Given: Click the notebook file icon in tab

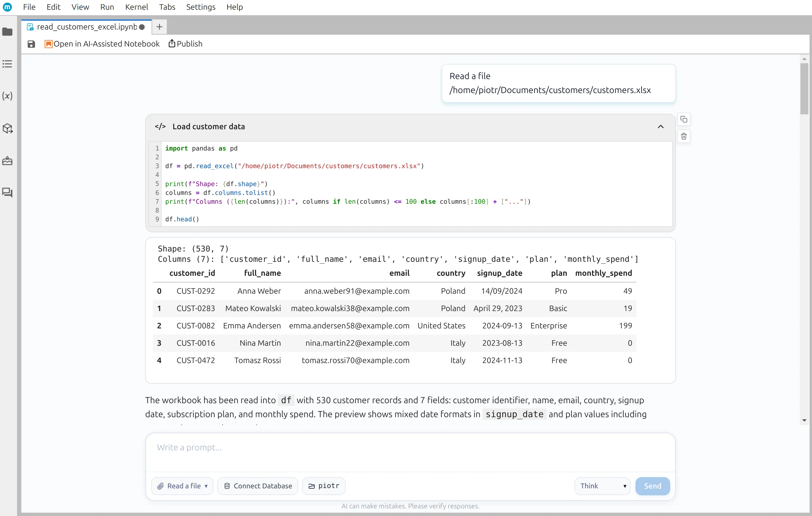Looking at the screenshot, I should tap(30, 27).
